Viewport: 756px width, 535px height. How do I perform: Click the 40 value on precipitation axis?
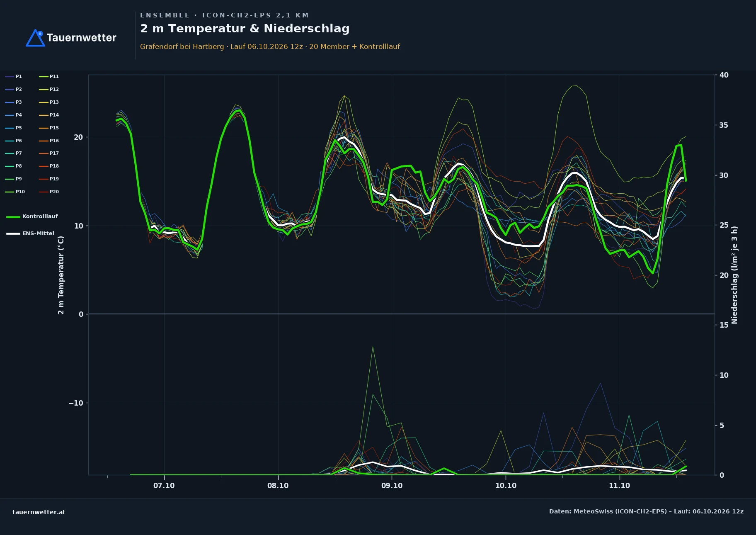tap(724, 75)
